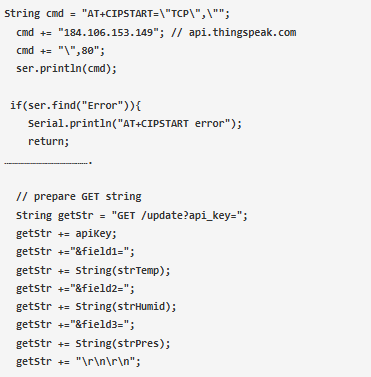371x377 pixels.
Task: Click the "&field2=" string line
Action: [75, 288]
